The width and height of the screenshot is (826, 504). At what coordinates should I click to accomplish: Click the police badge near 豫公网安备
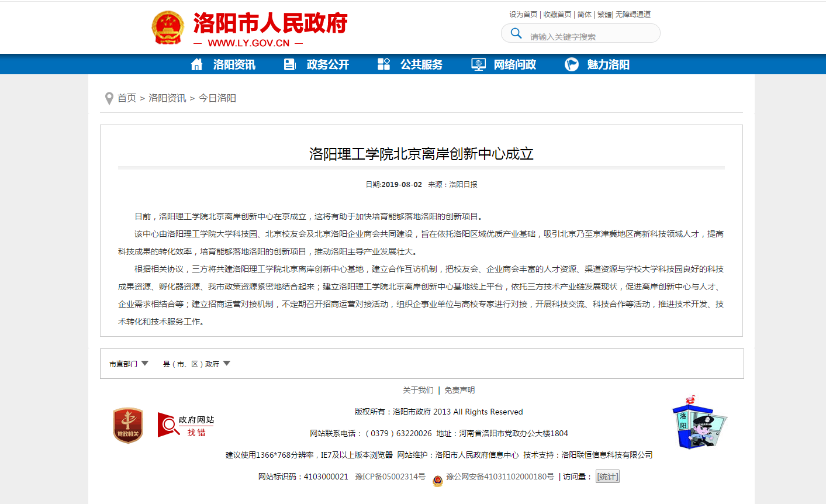(438, 480)
